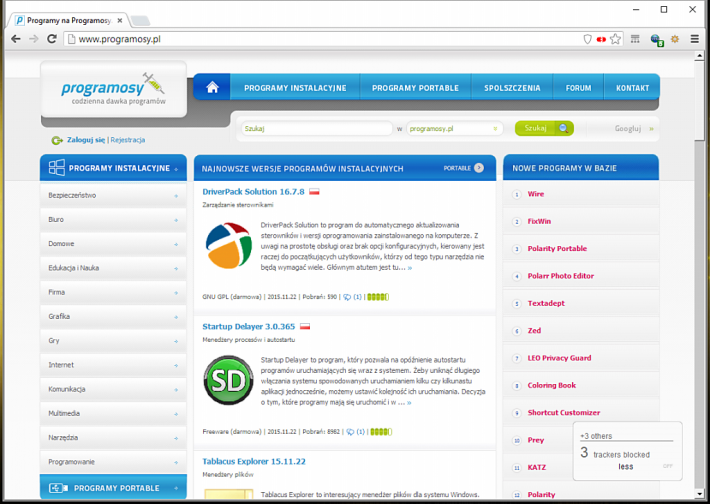Expand the Narzędzia category
The height and width of the screenshot is (504, 710).
click(x=113, y=438)
